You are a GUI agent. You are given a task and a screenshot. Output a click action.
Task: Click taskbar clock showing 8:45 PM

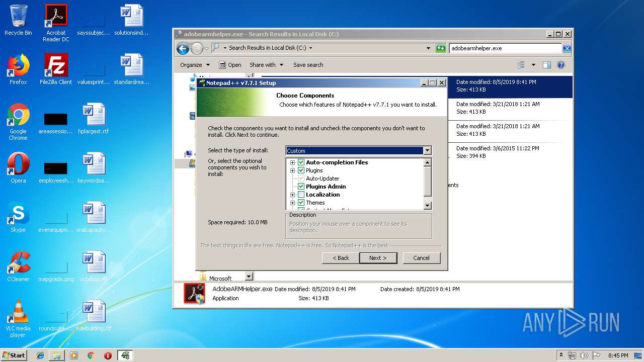click(x=618, y=355)
